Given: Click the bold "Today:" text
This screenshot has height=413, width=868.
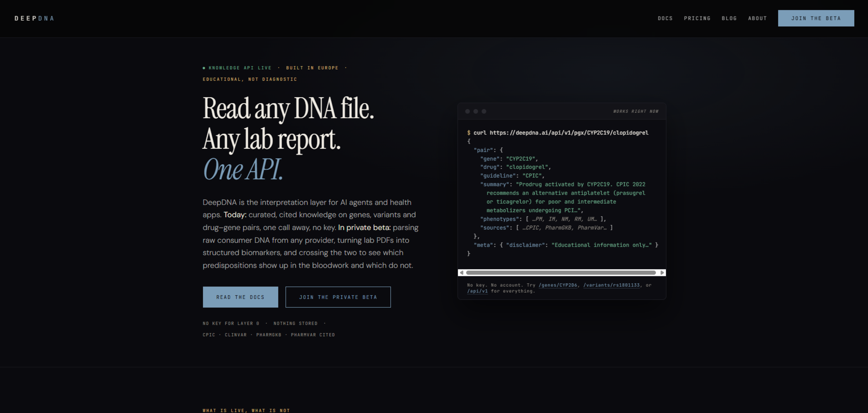Looking at the screenshot, I should [x=235, y=215].
